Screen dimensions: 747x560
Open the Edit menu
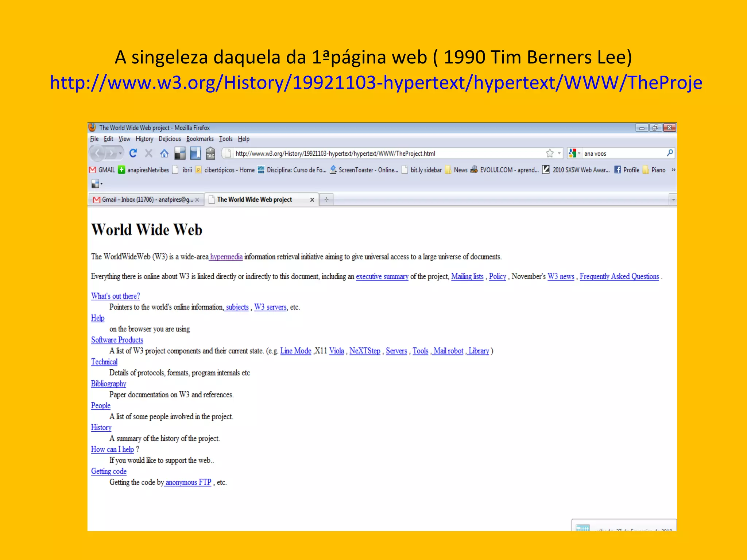pos(108,139)
